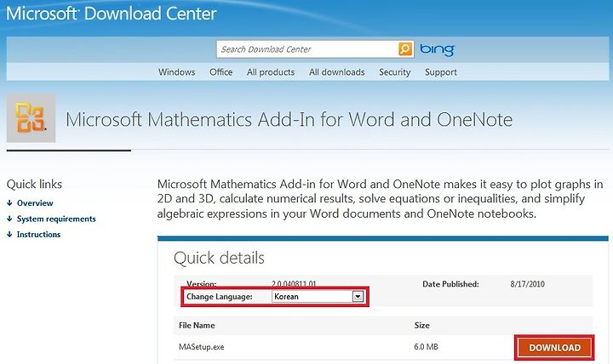Screen dimensions: 613x364
Task: Open the All downloads menu item
Action: (x=336, y=72)
